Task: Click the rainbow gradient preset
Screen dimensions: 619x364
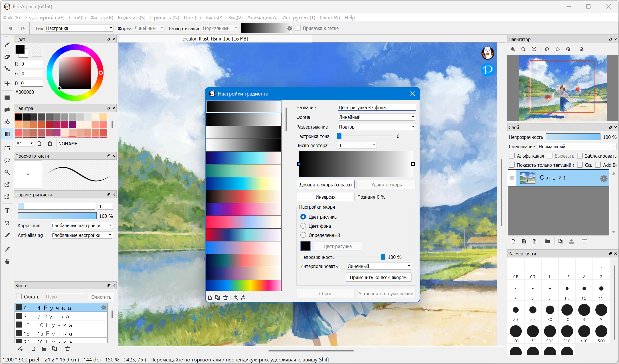Action: [244, 285]
